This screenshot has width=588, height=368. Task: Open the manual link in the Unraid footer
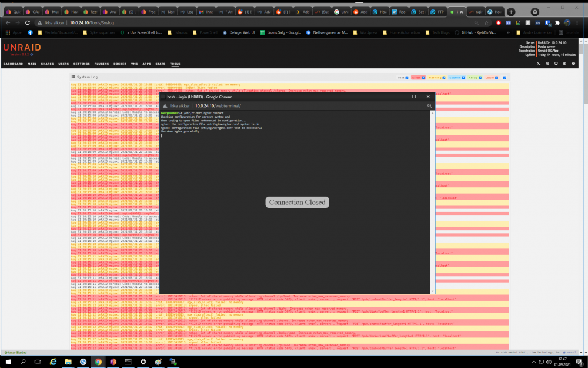point(571,353)
